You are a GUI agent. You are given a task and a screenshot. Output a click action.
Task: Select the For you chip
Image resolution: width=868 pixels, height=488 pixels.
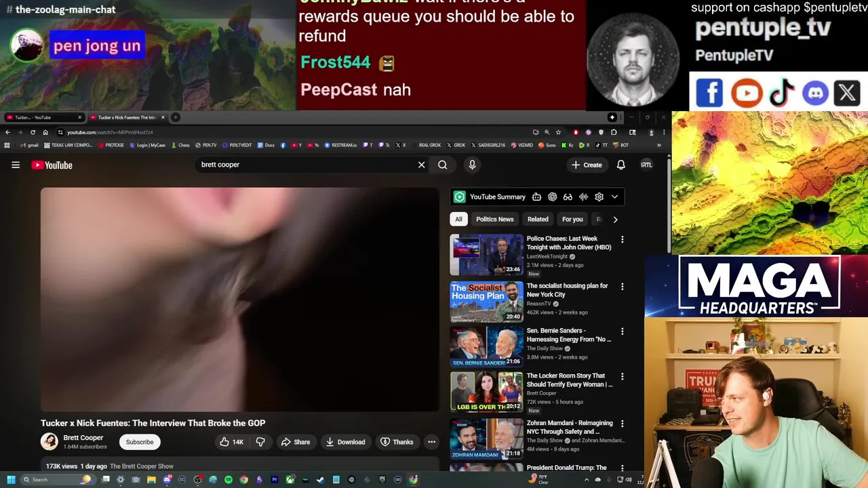pyautogui.click(x=572, y=219)
